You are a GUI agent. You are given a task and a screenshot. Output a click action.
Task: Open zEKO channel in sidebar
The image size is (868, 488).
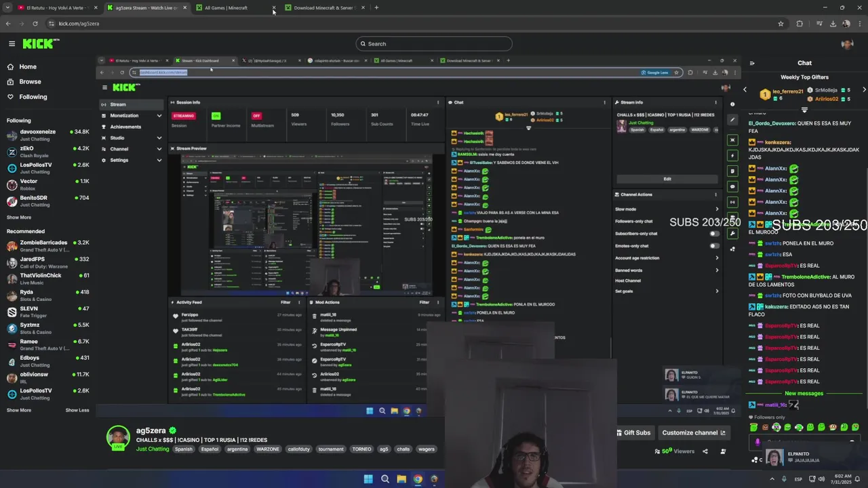48,151
